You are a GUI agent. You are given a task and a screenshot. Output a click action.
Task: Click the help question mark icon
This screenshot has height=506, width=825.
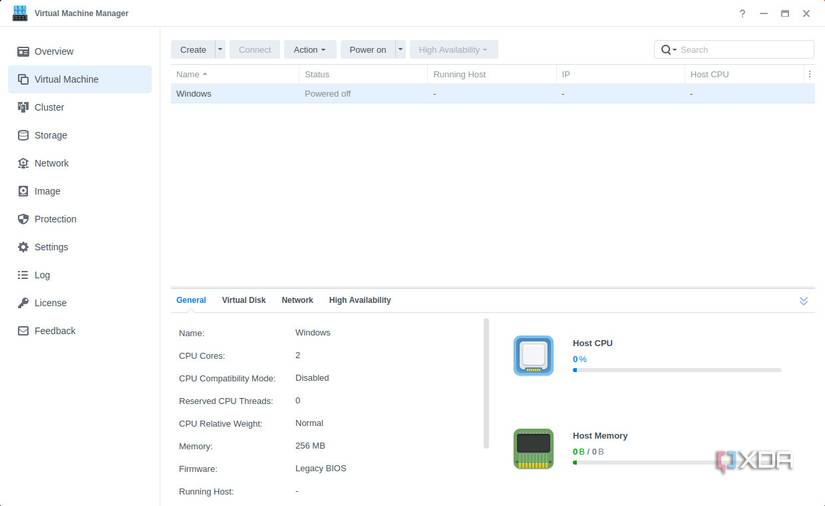pos(742,14)
